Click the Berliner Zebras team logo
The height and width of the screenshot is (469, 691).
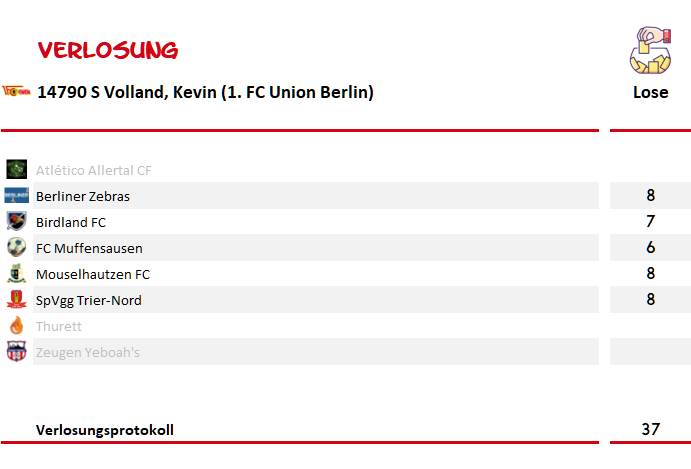coord(16,195)
